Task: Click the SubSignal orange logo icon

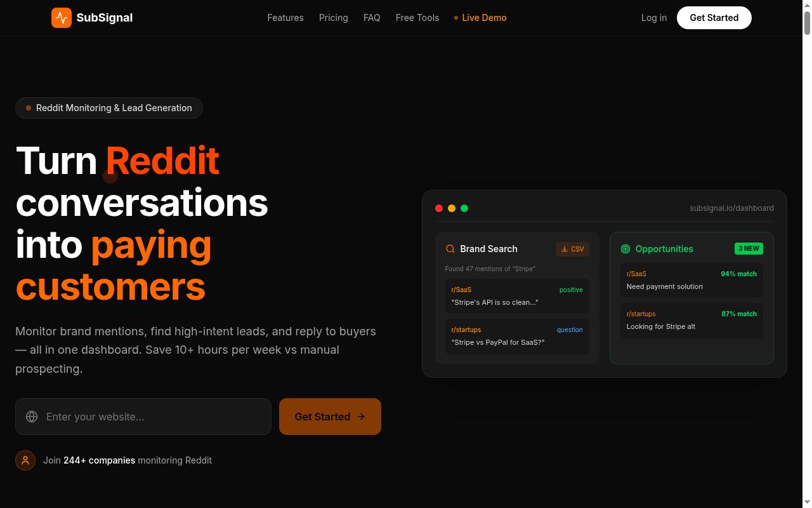Action: (x=62, y=18)
